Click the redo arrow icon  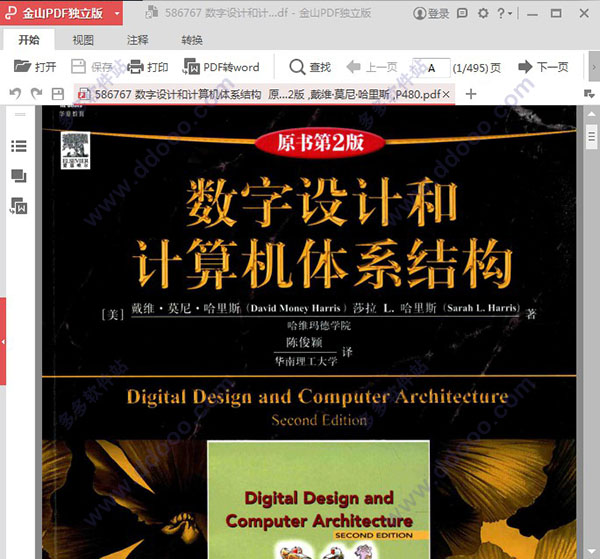36,93
